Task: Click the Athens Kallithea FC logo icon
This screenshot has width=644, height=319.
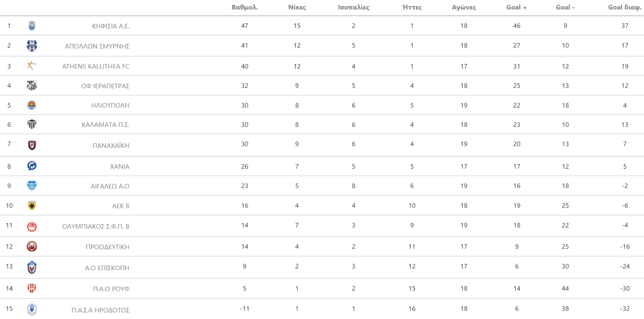Action: pyautogui.click(x=32, y=66)
